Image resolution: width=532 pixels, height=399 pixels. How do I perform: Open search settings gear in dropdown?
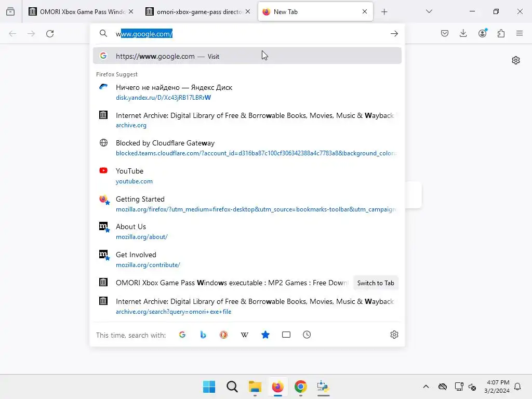(x=394, y=335)
